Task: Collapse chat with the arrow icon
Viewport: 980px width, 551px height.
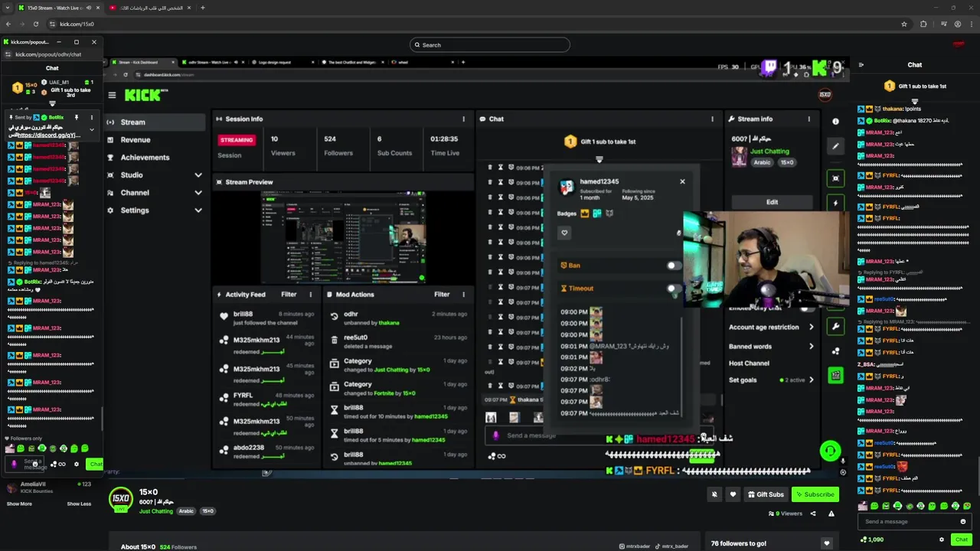Action: tap(861, 65)
